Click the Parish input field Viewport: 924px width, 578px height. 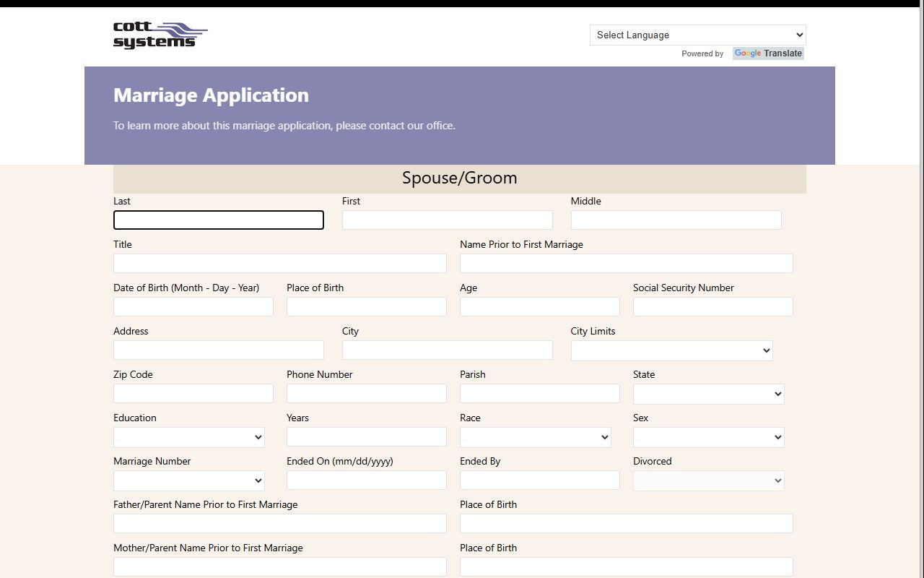540,393
